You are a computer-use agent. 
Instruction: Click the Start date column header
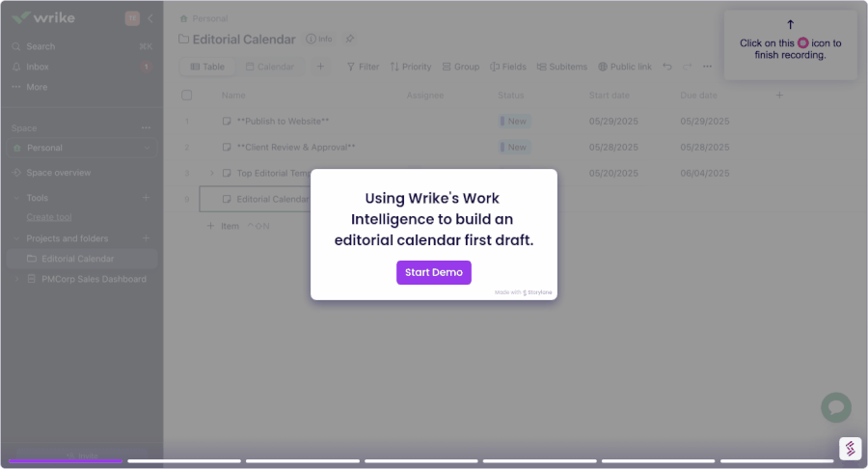point(609,96)
